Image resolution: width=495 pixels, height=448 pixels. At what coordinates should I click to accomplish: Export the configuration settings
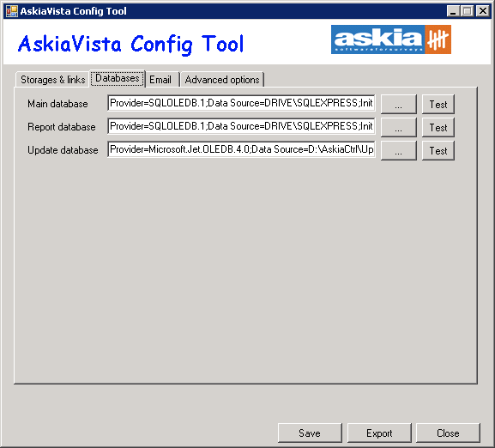pyautogui.click(x=379, y=433)
